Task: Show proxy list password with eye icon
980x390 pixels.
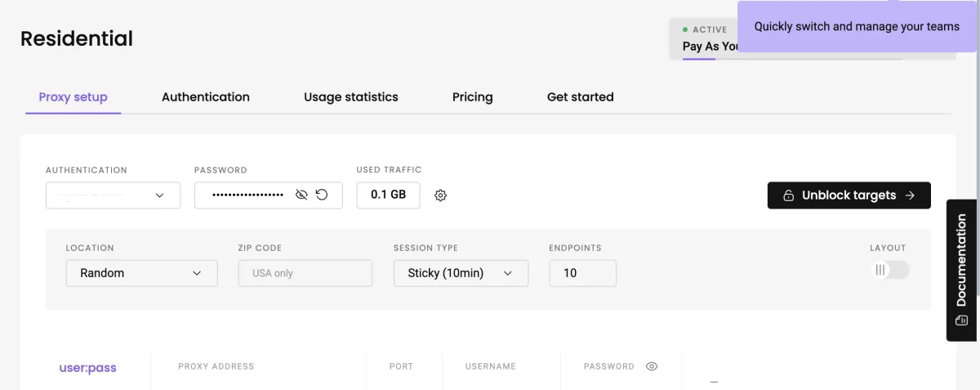Action: [x=652, y=366]
